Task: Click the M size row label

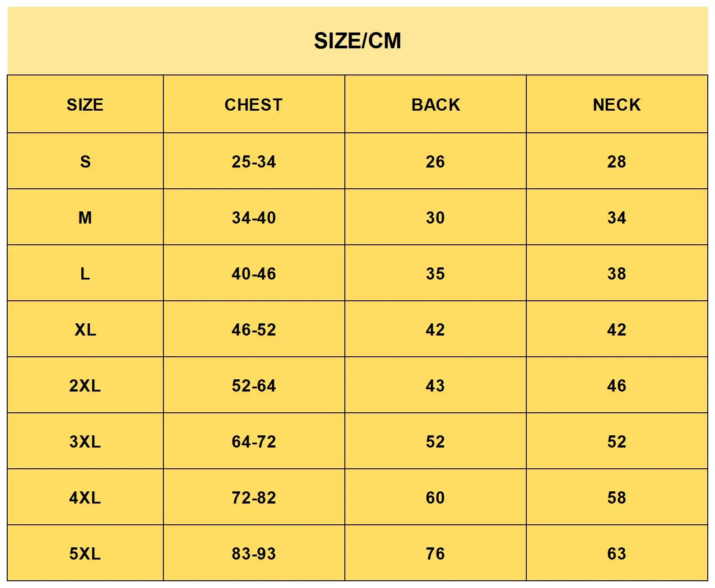Action: 85,218
